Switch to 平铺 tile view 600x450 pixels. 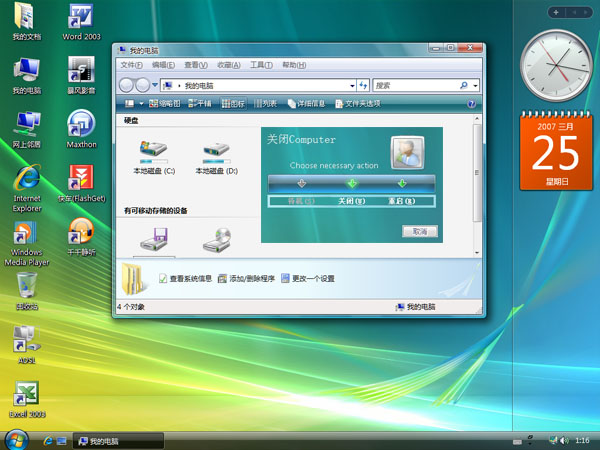click(199, 103)
